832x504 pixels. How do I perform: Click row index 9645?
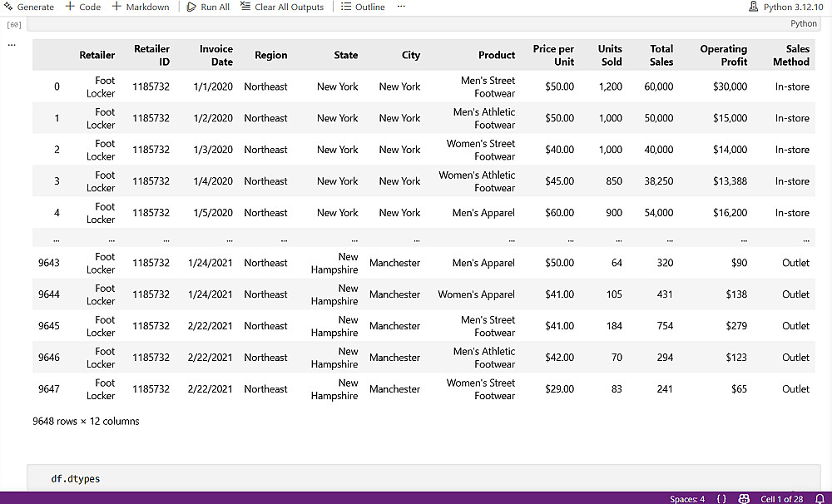[49, 326]
